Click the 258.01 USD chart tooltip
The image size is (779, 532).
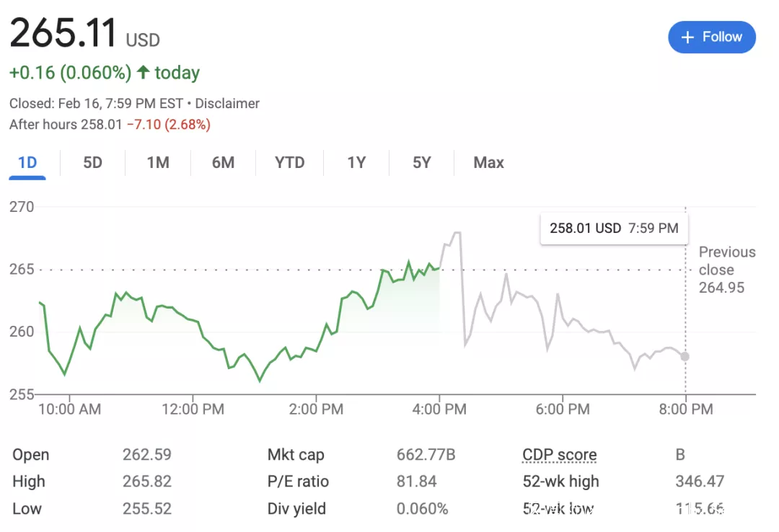(614, 229)
